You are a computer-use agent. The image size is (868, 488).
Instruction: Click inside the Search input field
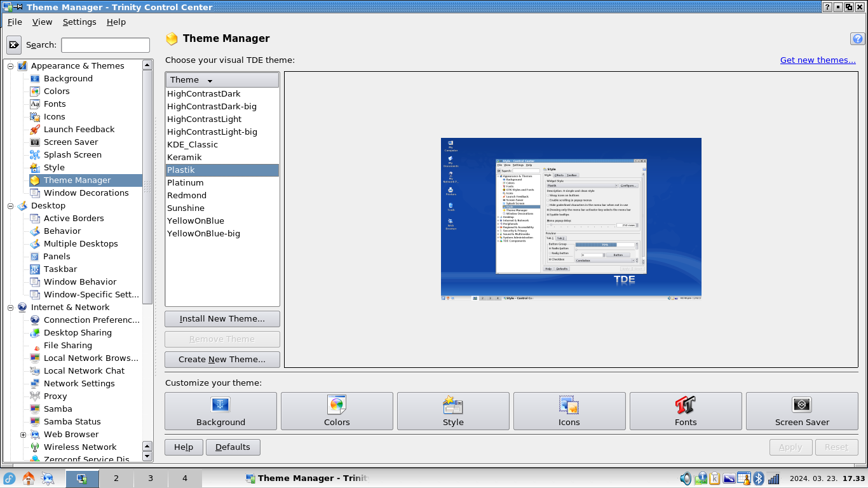105,45
